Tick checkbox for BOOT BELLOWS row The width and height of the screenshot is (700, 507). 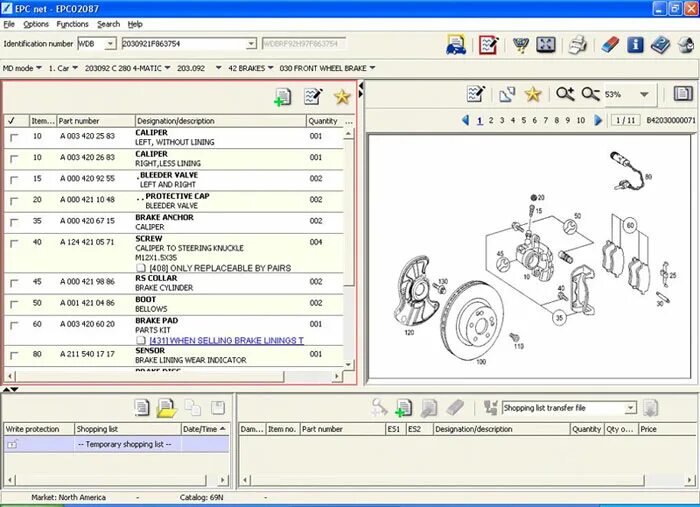[x=14, y=304]
